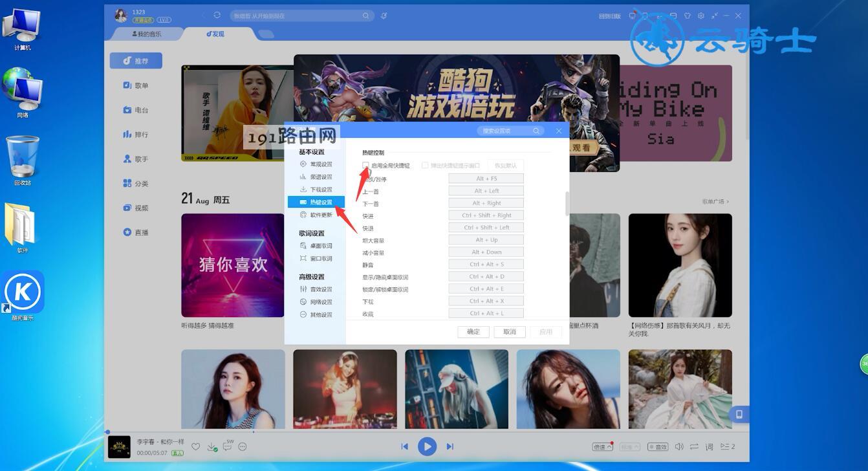
Task: Click the user avatar in title bar
Action: click(120, 15)
